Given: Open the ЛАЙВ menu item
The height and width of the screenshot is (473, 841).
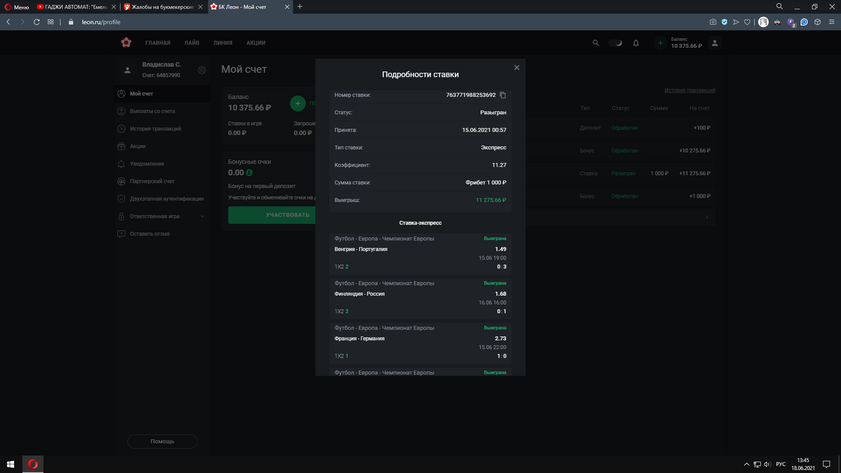Looking at the screenshot, I should tap(191, 43).
